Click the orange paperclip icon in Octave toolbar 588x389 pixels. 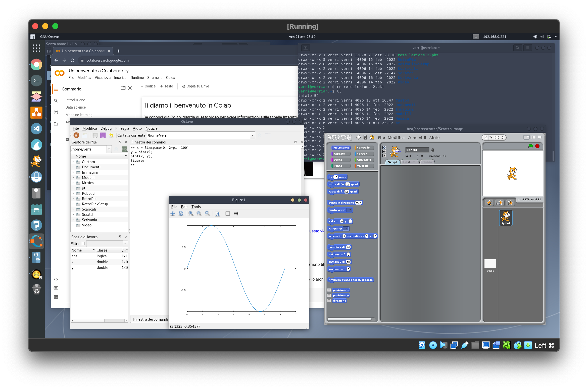76,135
